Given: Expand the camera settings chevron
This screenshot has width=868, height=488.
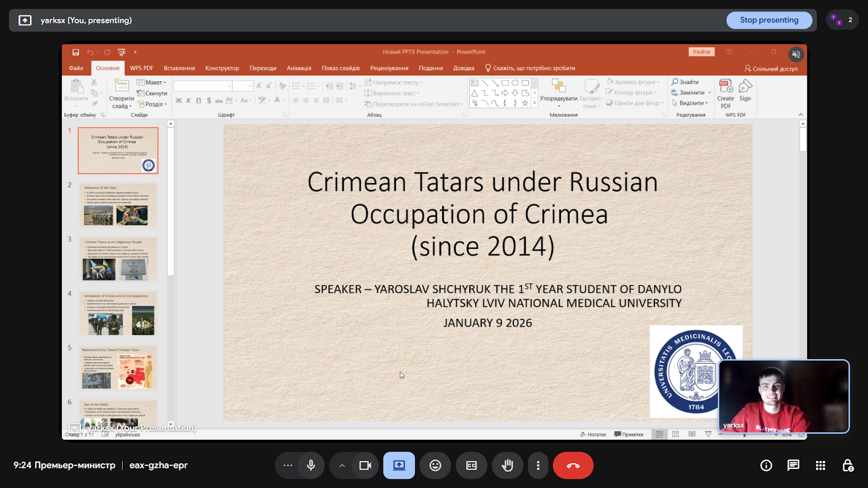Looking at the screenshot, I should click(x=342, y=465).
